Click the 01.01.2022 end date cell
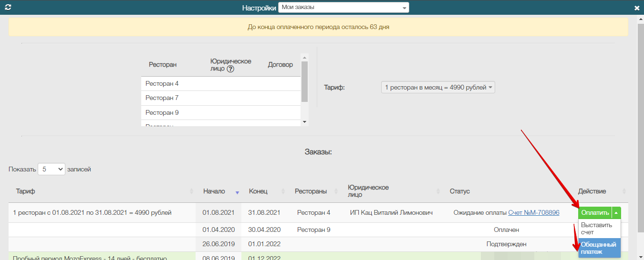 (x=264, y=244)
